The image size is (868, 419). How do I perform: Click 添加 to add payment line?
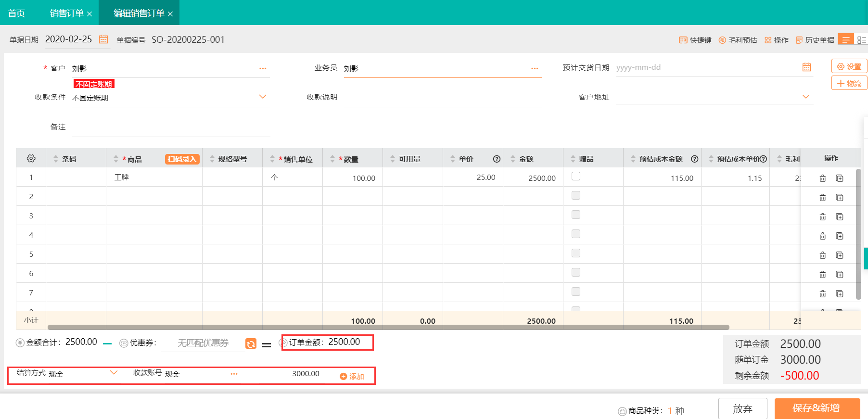pos(352,377)
